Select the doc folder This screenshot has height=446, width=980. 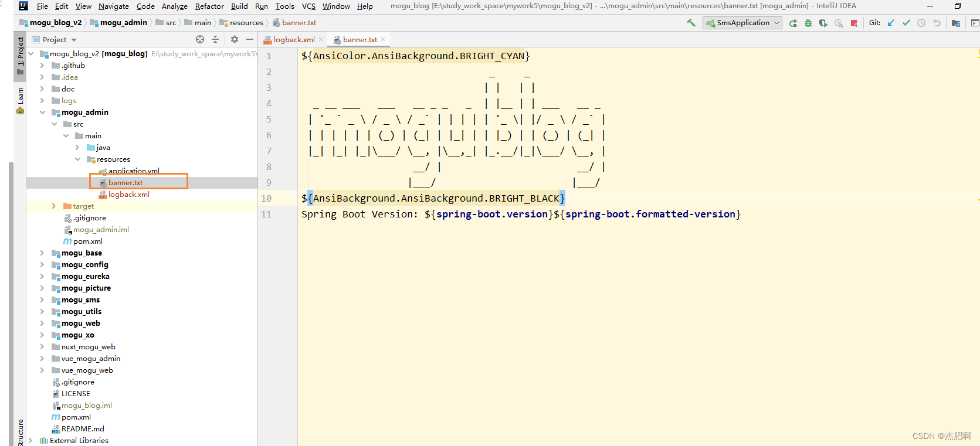[x=67, y=88]
